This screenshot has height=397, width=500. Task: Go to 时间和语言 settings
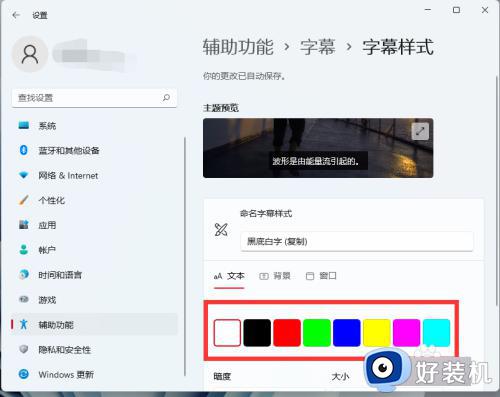[x=94, y=275]
